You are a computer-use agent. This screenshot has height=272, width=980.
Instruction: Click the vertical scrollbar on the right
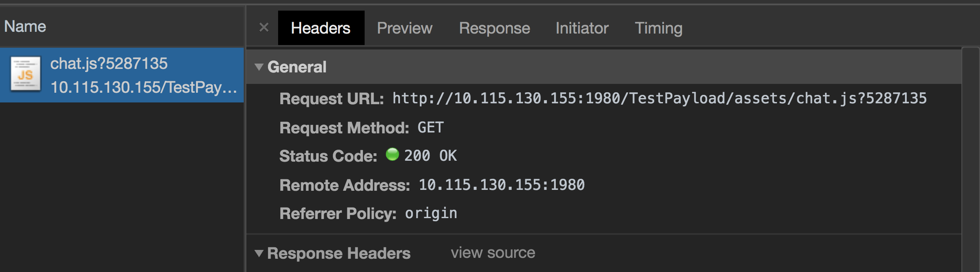(x=970, y=159)
